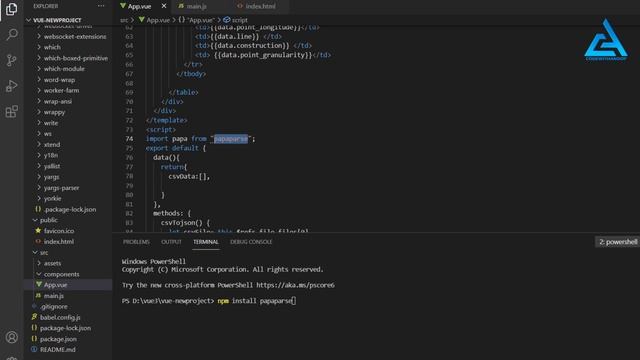
Task: Click the npm install papaparse command line
Action: click(x=255, y=301)
